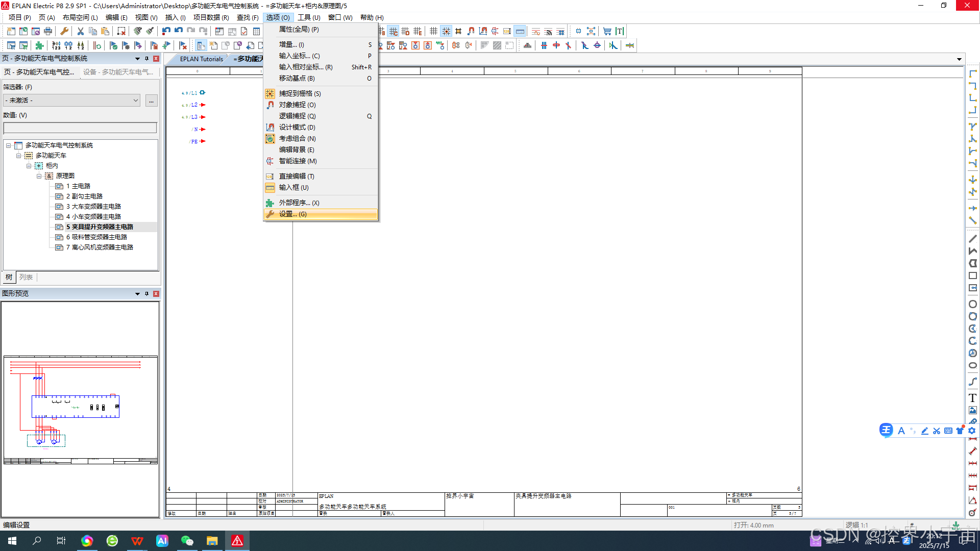Viewport: 980px width, 551px height.
Task: Click the shopping cart icon in the top toolbar
Action: [x=607, y=32]
